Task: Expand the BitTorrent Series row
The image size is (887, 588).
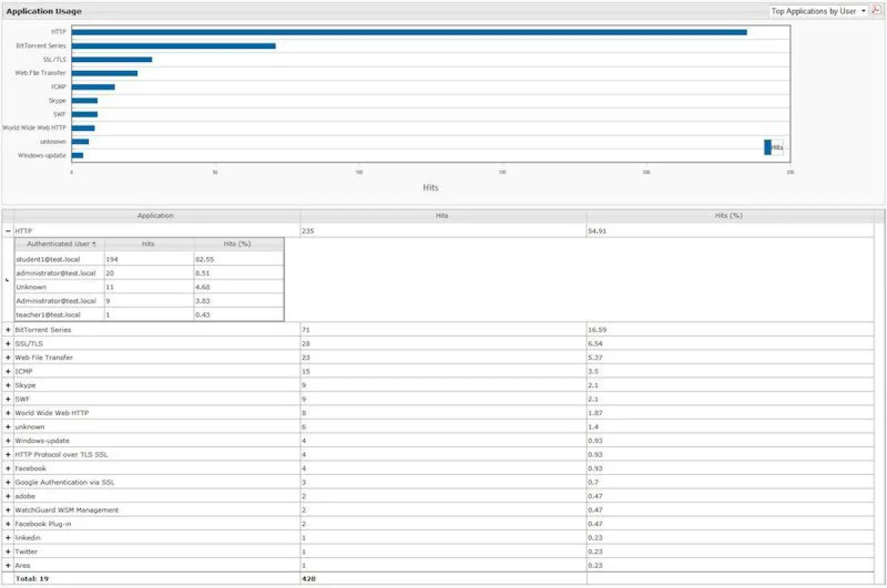Action: tap(7, 329)
